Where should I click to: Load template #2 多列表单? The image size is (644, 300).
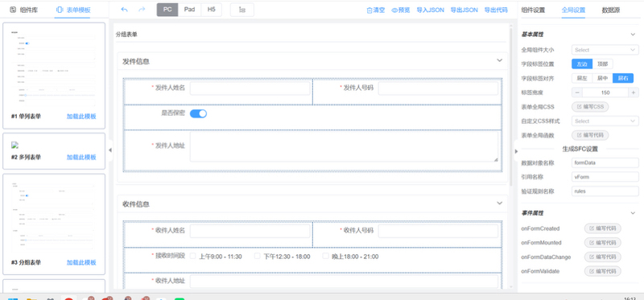point(81,158)
